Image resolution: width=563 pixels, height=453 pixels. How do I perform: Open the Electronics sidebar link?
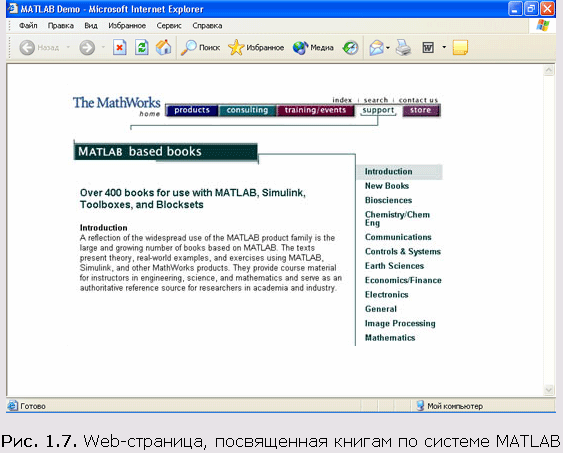point(386,295)
